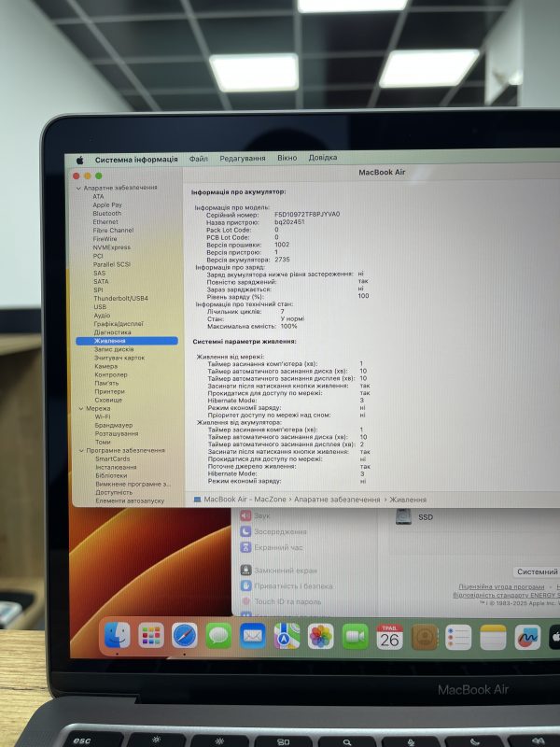Open the Довідка menu

[323, 157]
